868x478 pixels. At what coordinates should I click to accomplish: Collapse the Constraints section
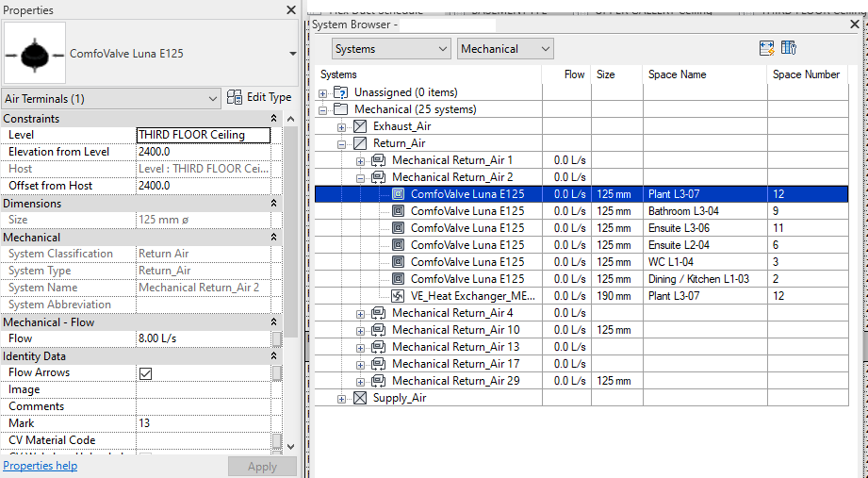[273, 119]
